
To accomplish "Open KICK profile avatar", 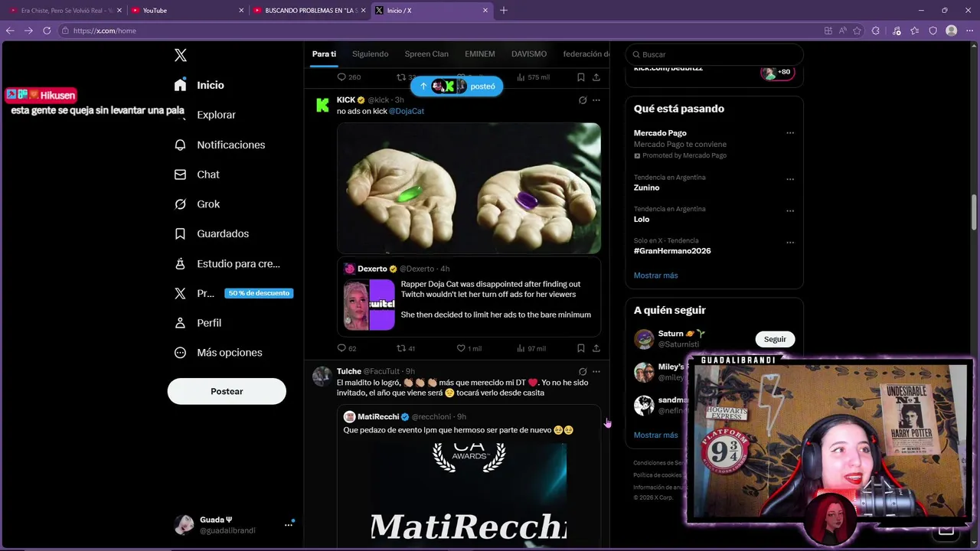I will pos(322,105).
